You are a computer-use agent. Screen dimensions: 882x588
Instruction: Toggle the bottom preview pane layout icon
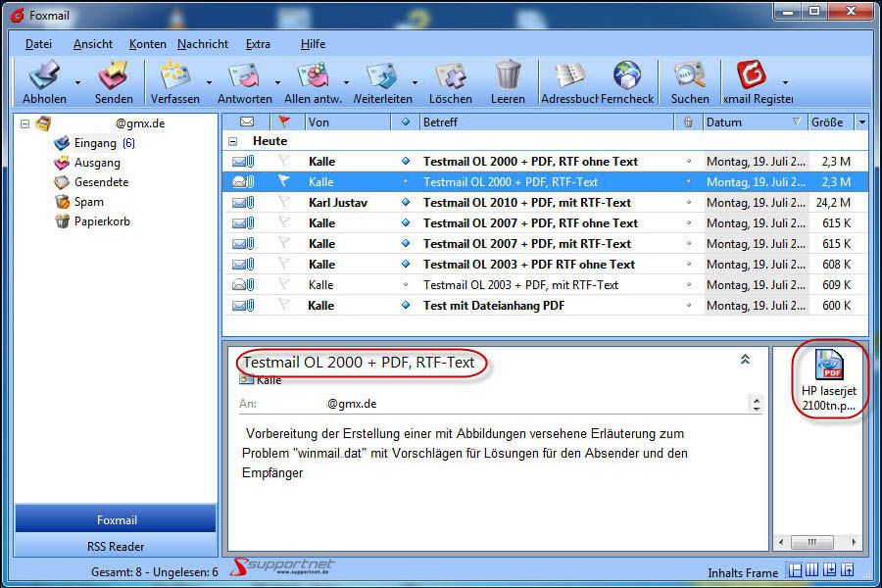coord(829,568)
